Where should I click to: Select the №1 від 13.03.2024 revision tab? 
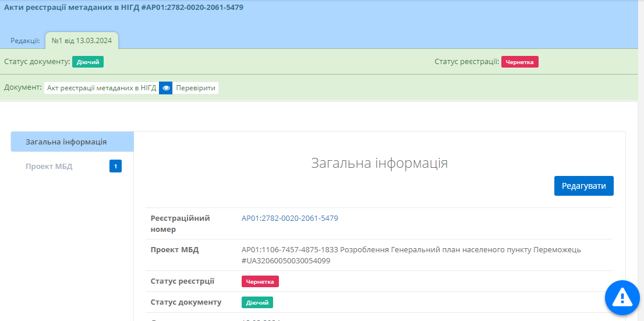[82, 41]
